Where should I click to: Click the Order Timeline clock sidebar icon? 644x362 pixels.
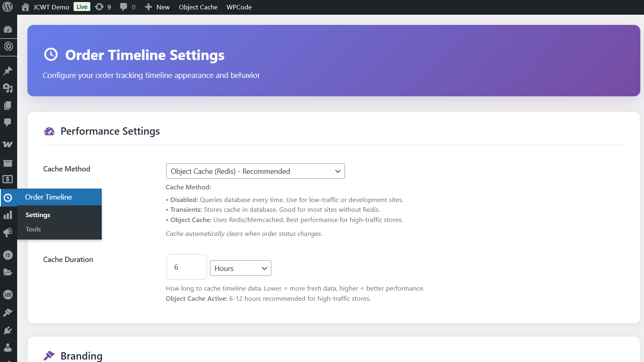click(8, 198)
